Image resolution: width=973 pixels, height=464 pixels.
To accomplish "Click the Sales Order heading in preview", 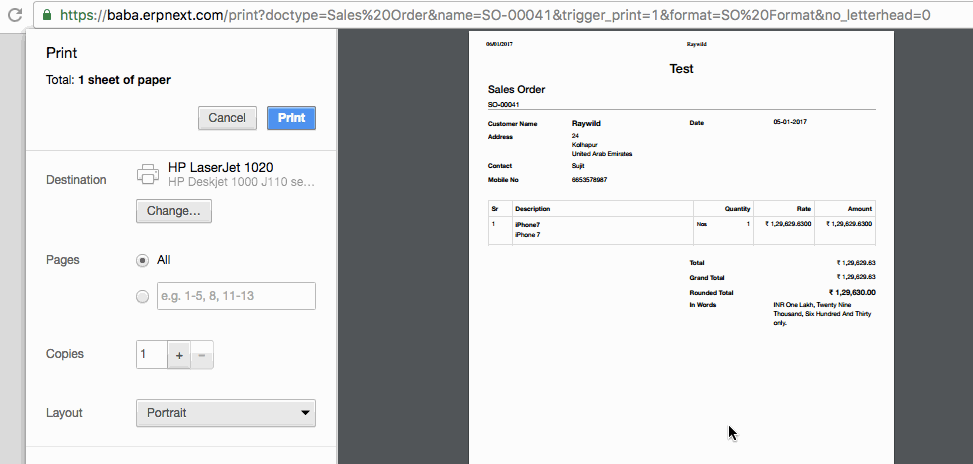I will (x=516, y=89).
